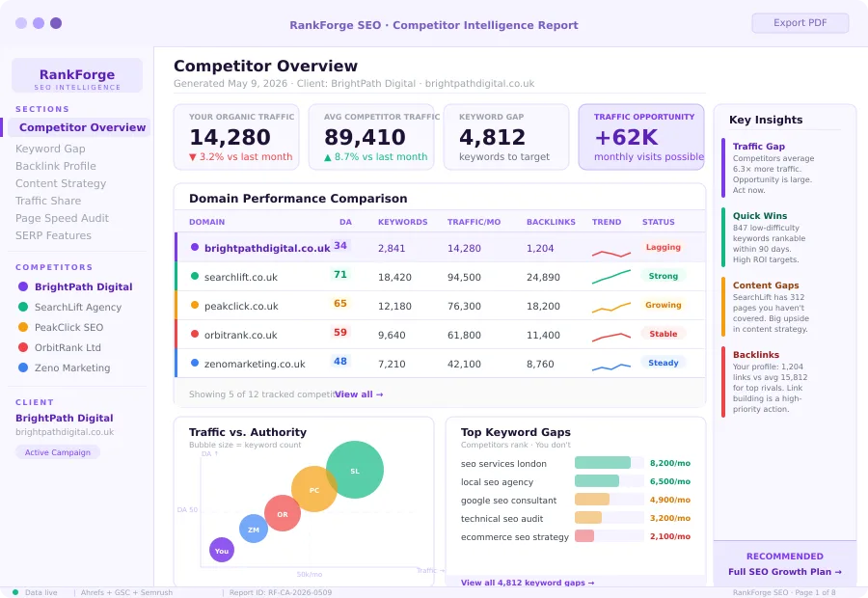Click the Strong status badge
This screenshot has height=598, width=868.
pos(664,276)
